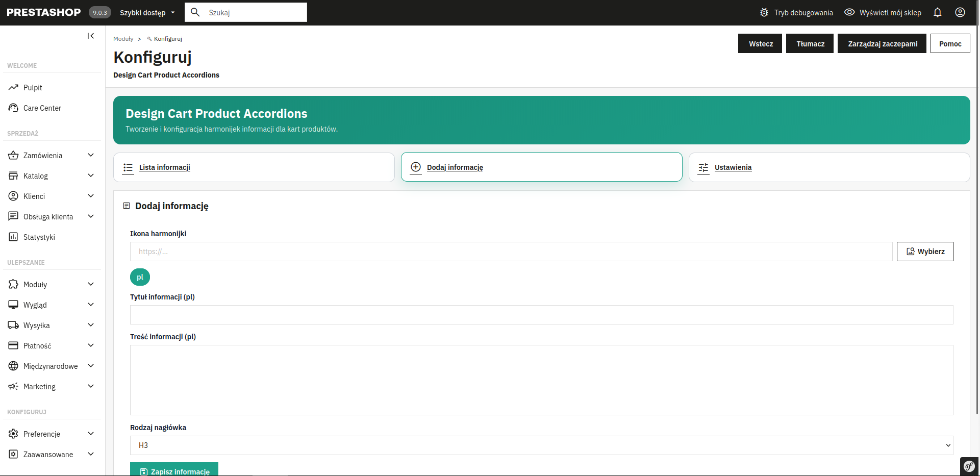Click the Zamówienia basket icon
This screenshot has height=476, width=980.
13,156
